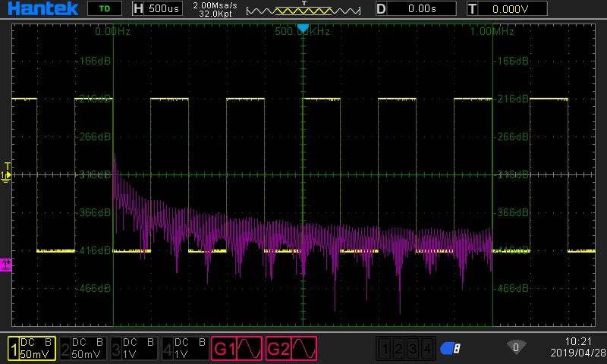Toggle channel 1 50mV indicator
The image size is (607, 364).
click(31, 348)
